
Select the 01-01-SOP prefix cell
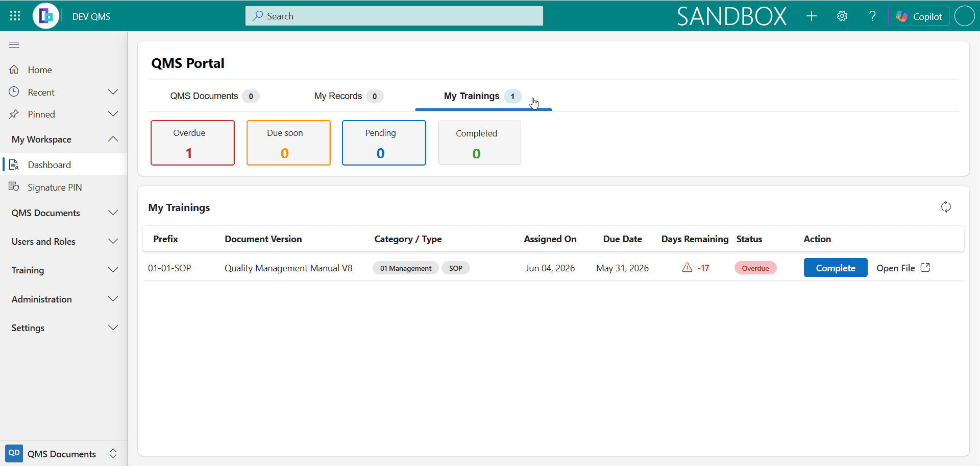click(x=169, y=268)
